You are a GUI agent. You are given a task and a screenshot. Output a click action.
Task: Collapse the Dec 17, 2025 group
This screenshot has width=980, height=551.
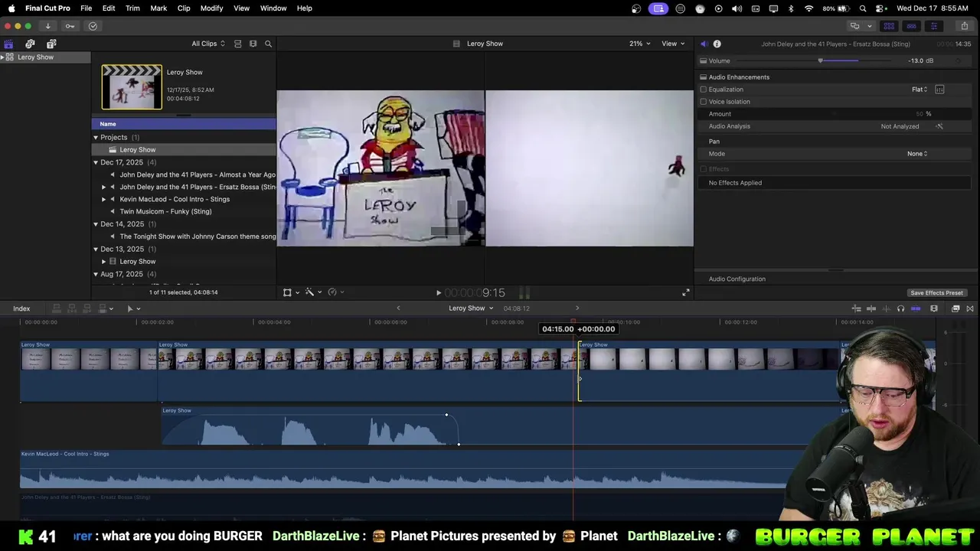96,162
